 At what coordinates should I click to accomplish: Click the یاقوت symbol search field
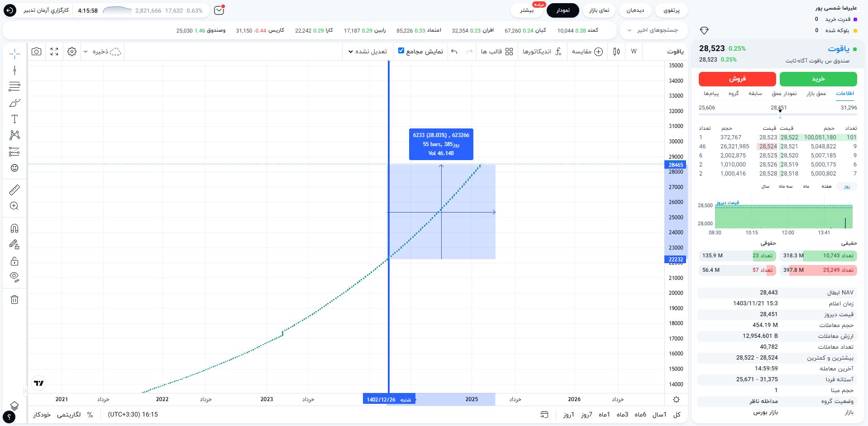pos(675,52)
